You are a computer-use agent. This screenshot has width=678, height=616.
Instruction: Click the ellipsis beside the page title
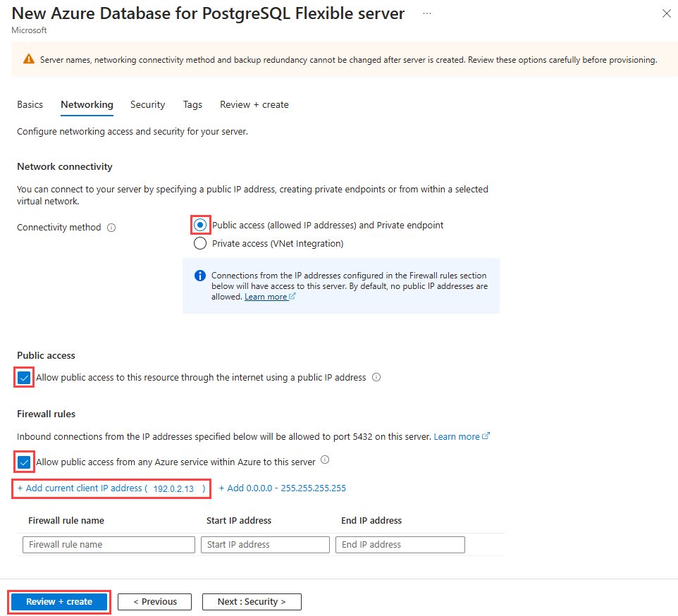[426, 13]
